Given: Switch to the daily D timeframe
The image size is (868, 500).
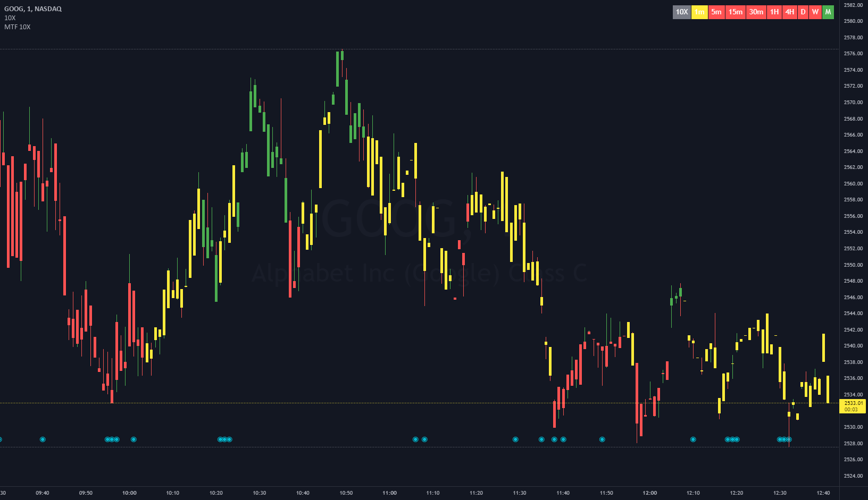Looking at the screenshot, I should [804, 12].
